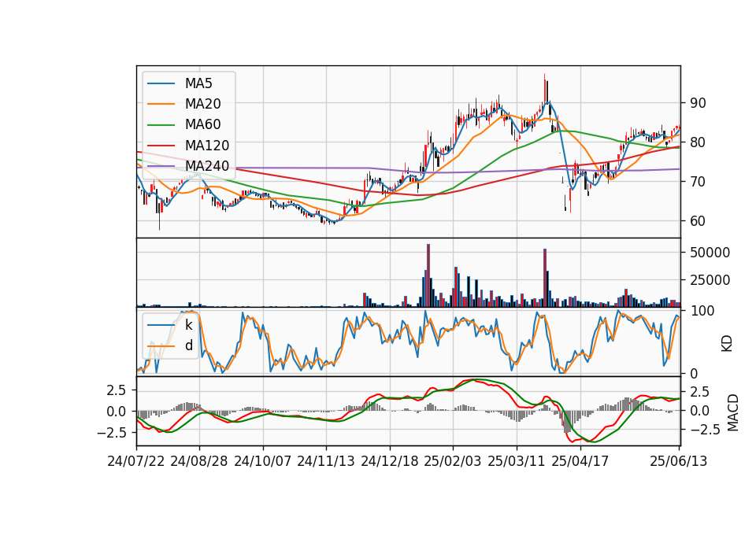
Task: Click the date label 24/08/28
Action: tap(199, 461)
